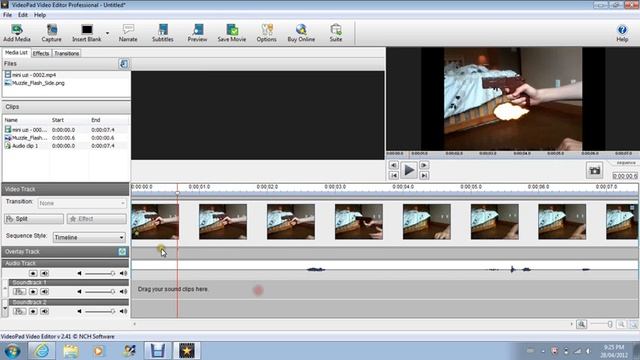The width and height of the screenshot is (640, 360).
Task: Click the Help toolbar icon
Action: point(622,33)
